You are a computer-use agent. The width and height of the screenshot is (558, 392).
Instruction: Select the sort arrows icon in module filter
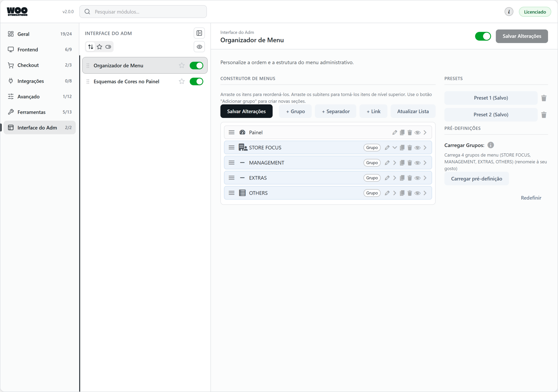(91, 47)
